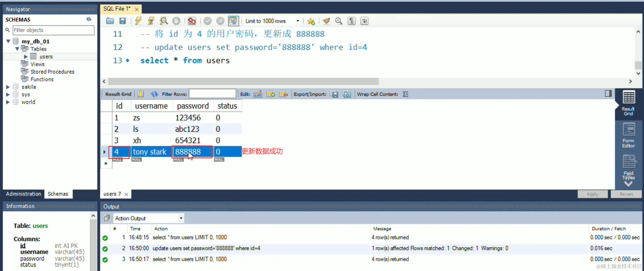Expand the users table node
Screen dimensions: 644x271
(x=26, y=56)
